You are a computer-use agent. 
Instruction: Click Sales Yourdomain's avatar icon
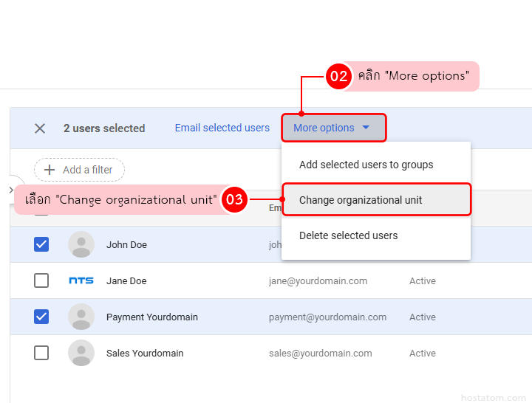coord(81,353)
